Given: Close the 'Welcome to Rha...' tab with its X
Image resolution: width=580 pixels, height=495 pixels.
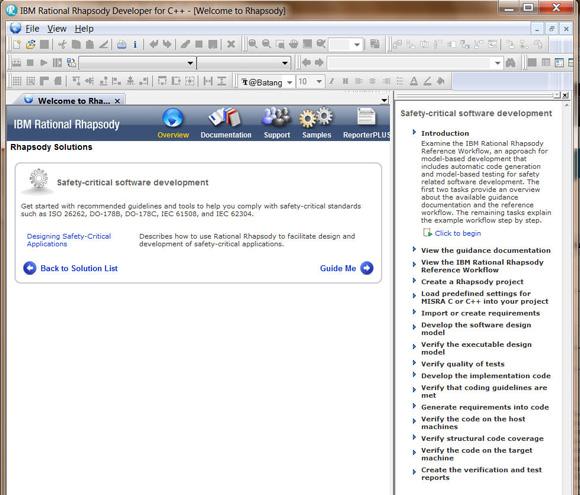Looking at the screenshot, I should [x=117, y=101].
